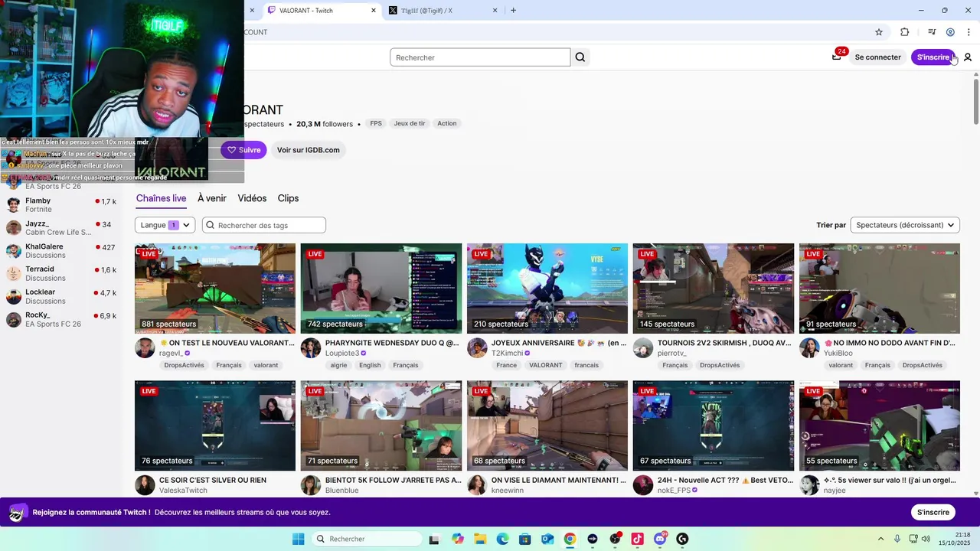The width and height of the screenshot is (980, 551).
Task: Switch to Chrome in the taskbar
Action: 570,539
